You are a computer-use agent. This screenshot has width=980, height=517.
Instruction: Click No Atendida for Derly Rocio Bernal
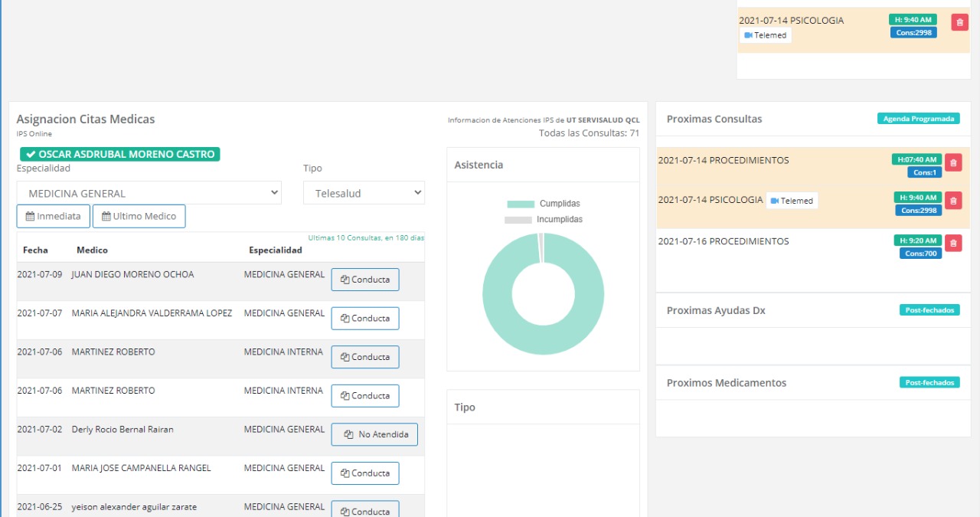tap(374, 434)
